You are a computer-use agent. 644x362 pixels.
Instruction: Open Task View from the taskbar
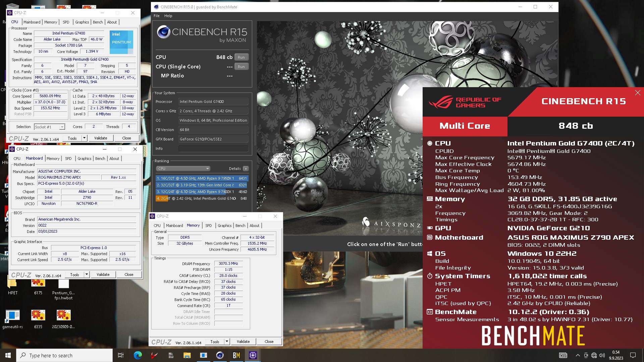pos(121,355)
